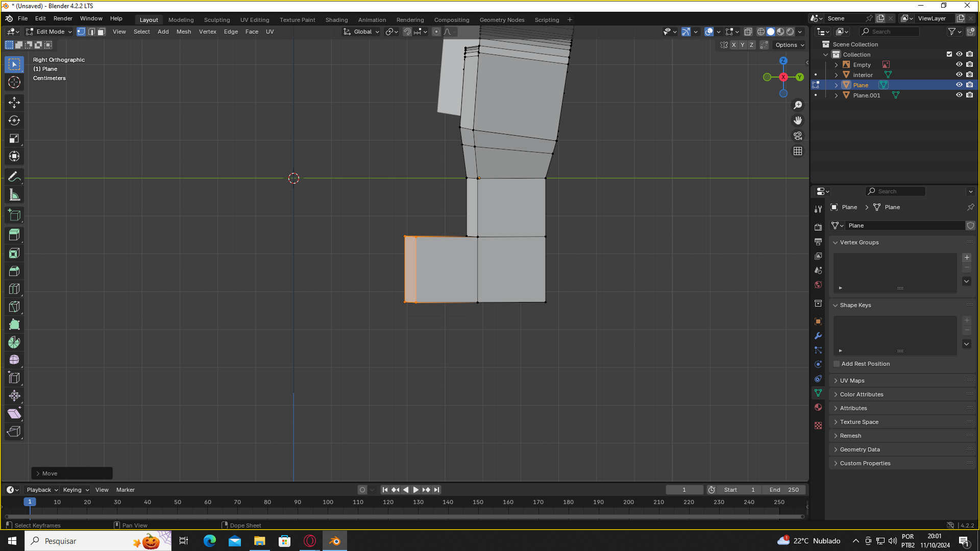Select the Move tool in toolbar
This screenshot has width=980, height=551.
coord(14,103)
